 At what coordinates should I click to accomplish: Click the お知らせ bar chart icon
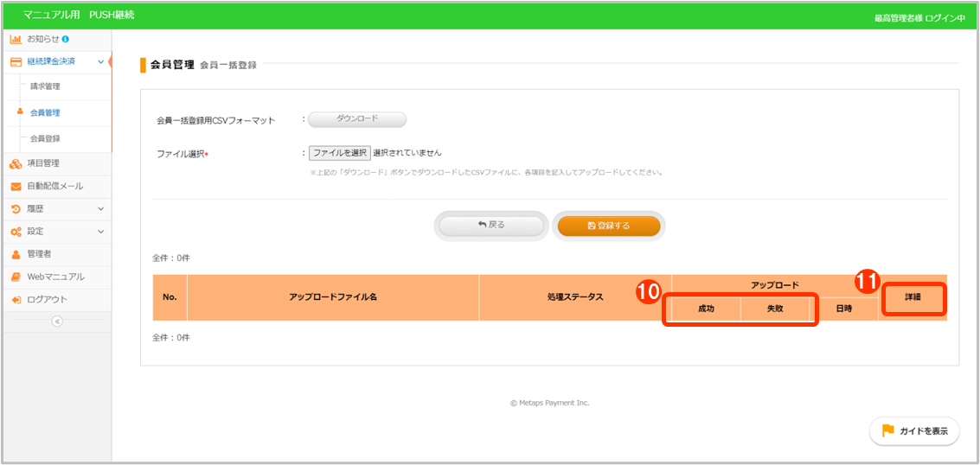pos(16,39)
